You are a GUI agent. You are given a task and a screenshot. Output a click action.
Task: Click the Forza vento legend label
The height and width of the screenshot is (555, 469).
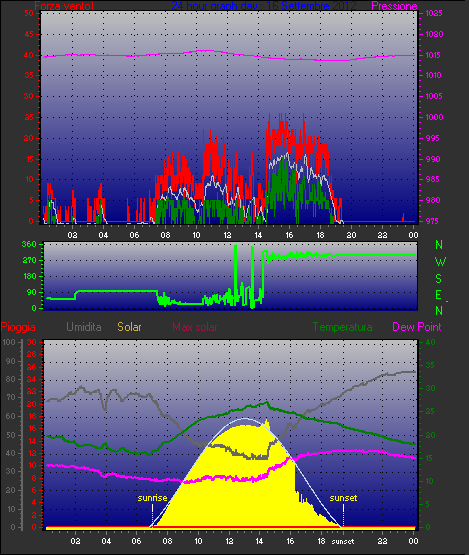[x=64, y=6]
